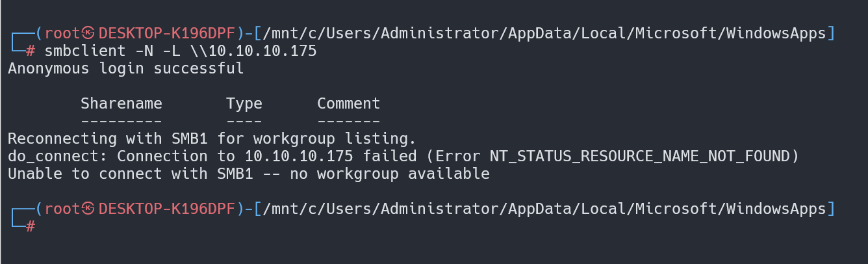868x264 pixels.
Task: Click the Type column header
Action: (x=244, y=103)
